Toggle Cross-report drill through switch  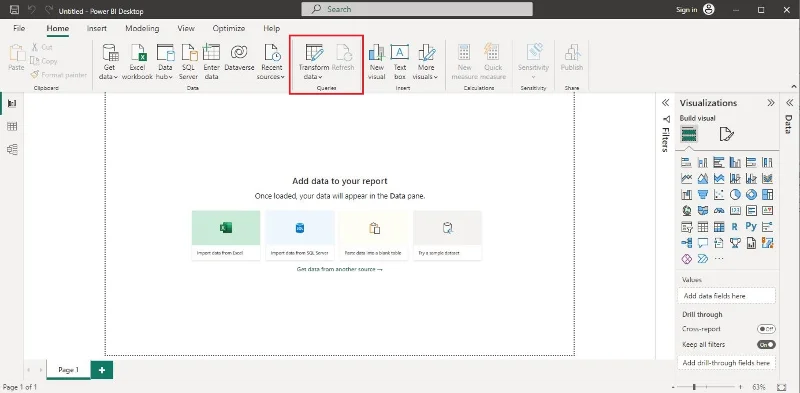pos(766,329)
